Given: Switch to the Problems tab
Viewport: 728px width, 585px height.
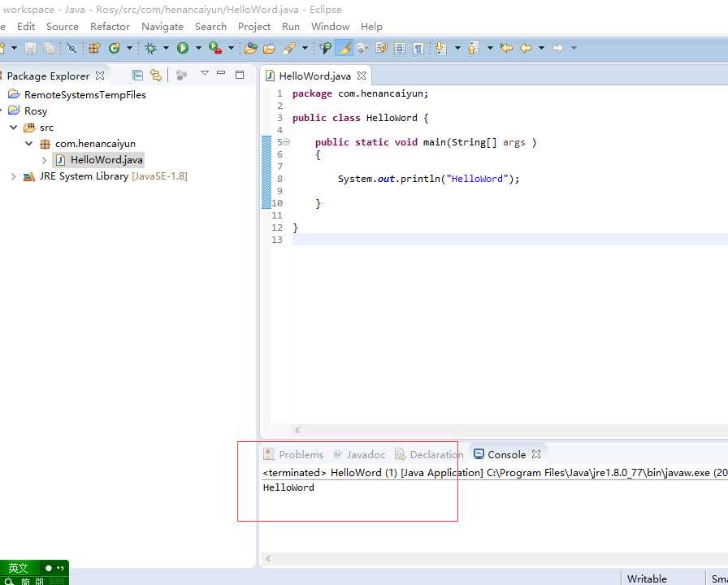Looking at the screenshot, I should click(x=293, y=454).
